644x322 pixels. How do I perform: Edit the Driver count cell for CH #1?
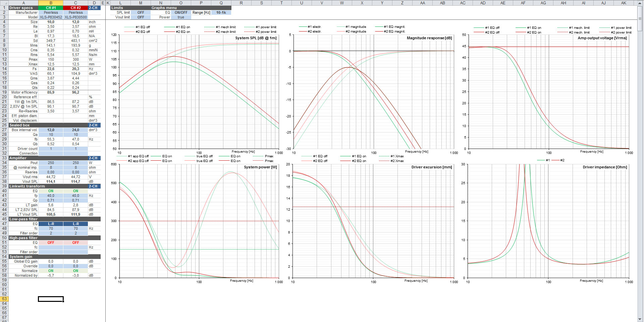click(x=51, y=149)
